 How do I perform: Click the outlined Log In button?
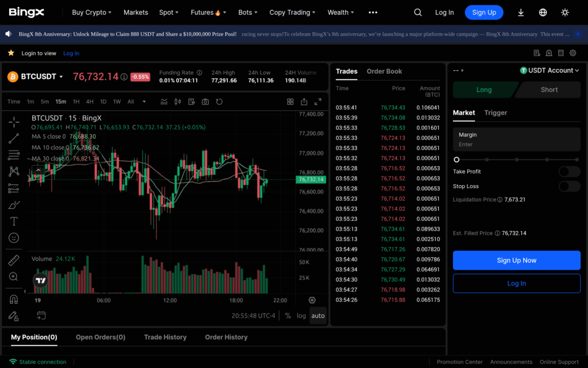516,283
